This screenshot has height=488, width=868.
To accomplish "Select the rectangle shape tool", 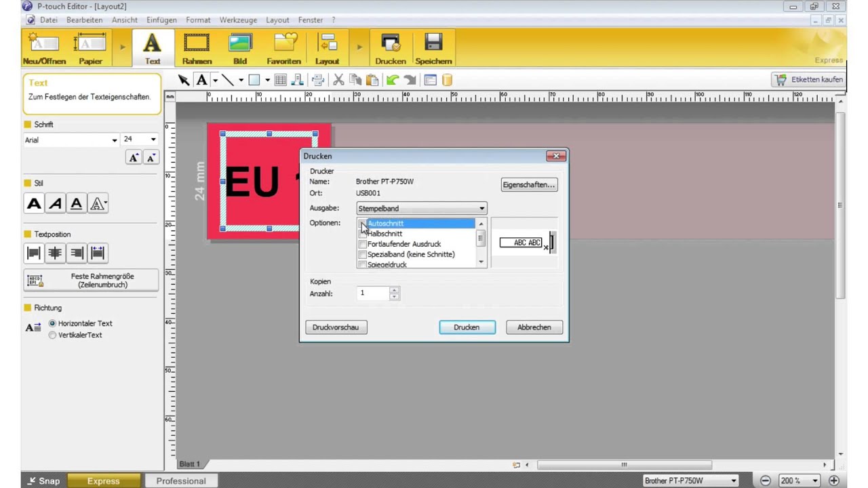I will pyautogui.click(x=254, y=80).
